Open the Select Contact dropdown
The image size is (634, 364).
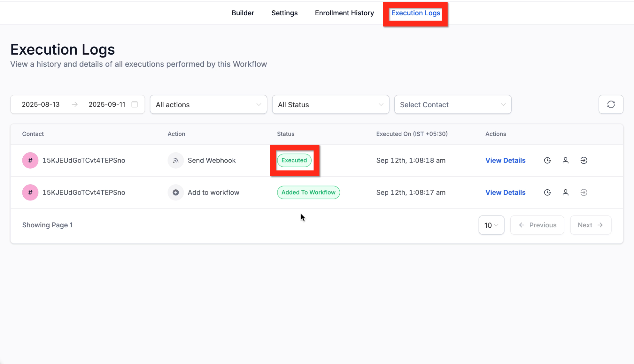[x=452, y=104]
